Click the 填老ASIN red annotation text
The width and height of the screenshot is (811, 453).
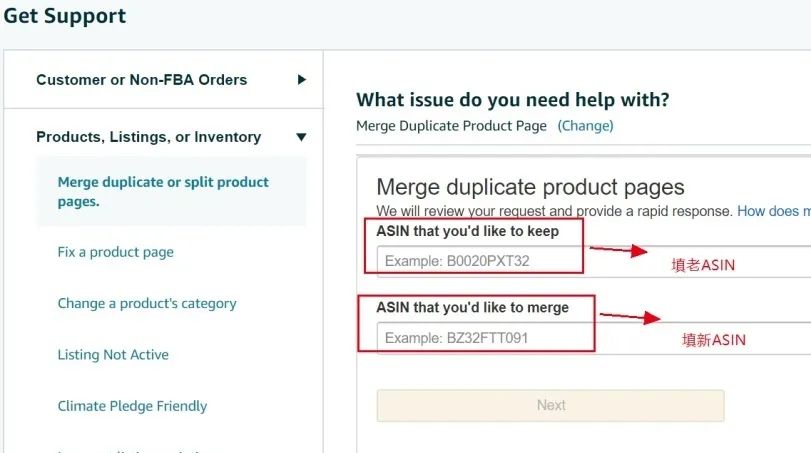click(703, 265)
